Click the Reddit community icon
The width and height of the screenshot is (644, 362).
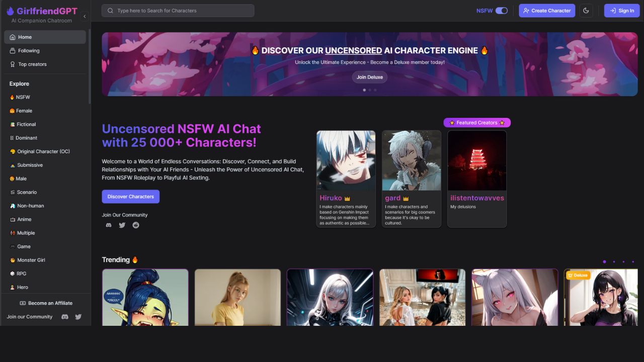coord(136,225)
